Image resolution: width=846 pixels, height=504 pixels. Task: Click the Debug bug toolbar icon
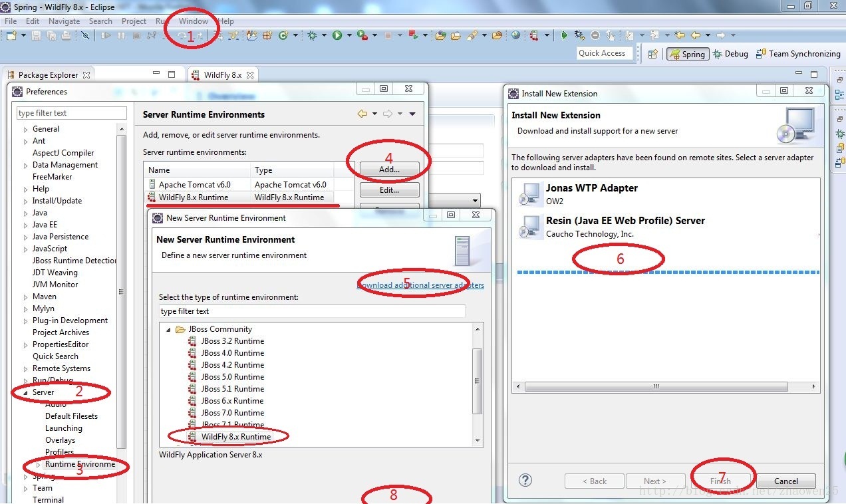311,35
